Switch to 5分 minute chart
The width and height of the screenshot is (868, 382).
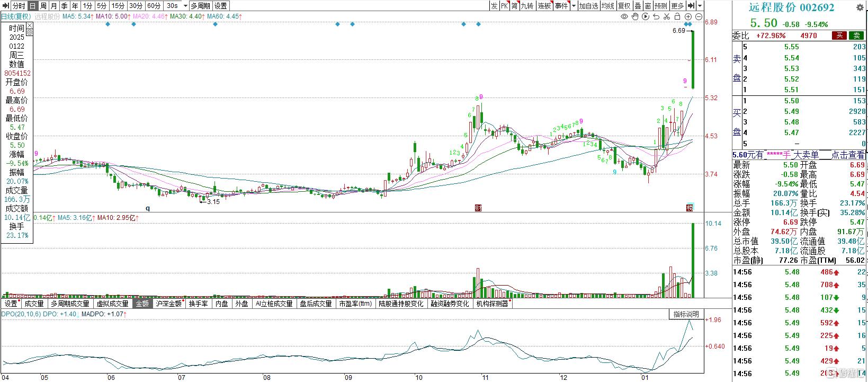[102, 6]
